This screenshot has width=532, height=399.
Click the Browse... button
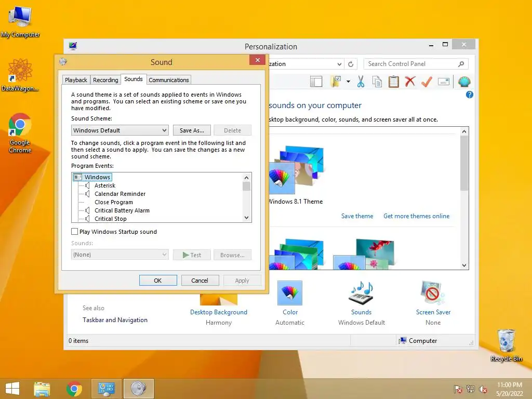(x=232, y=255)
